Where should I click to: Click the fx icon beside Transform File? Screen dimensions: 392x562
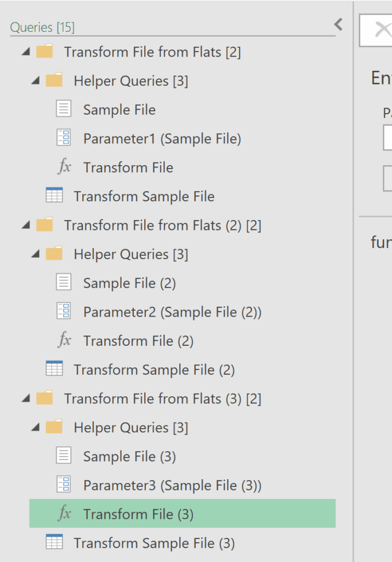[x=64, y=167]
